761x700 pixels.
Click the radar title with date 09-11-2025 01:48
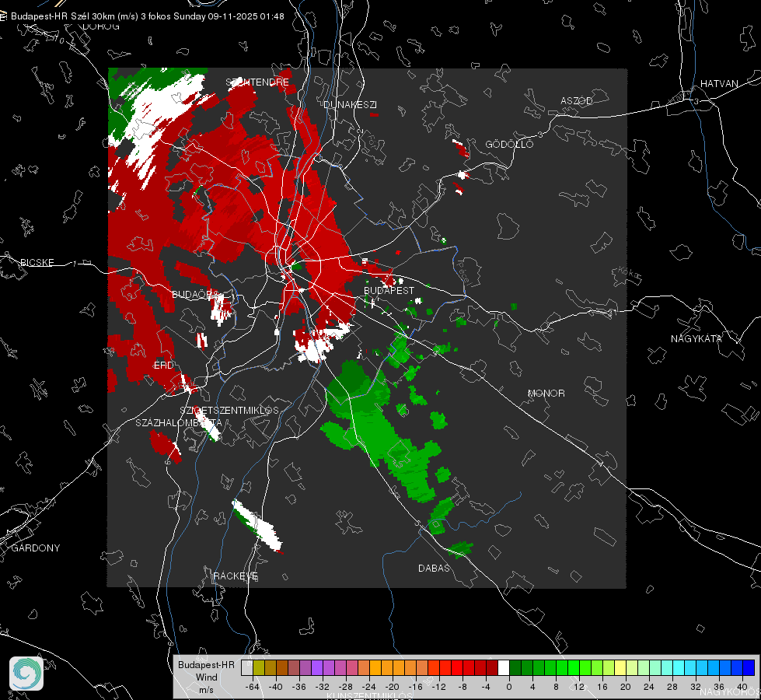tap(148, 16)
